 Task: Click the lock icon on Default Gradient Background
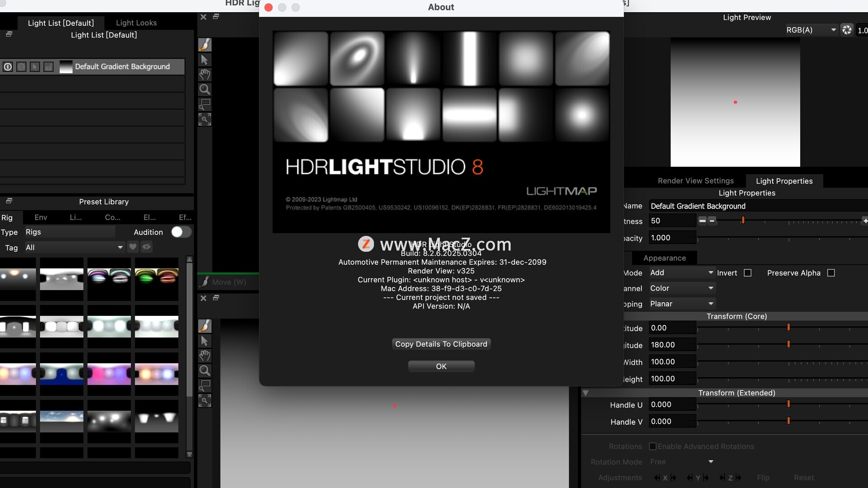[x=48, y=67]
